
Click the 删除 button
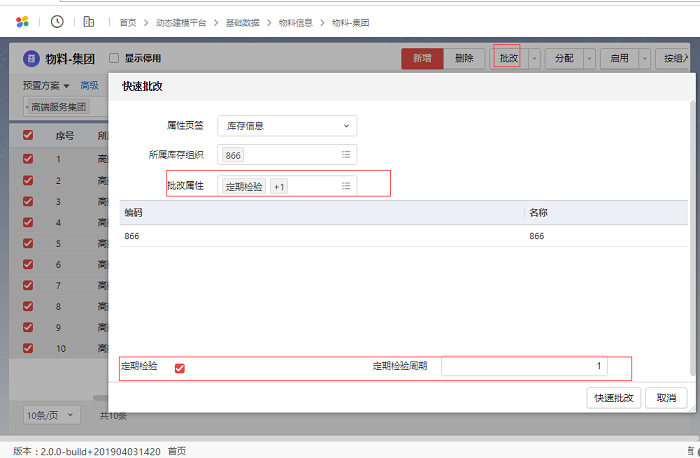coord(464,58)
